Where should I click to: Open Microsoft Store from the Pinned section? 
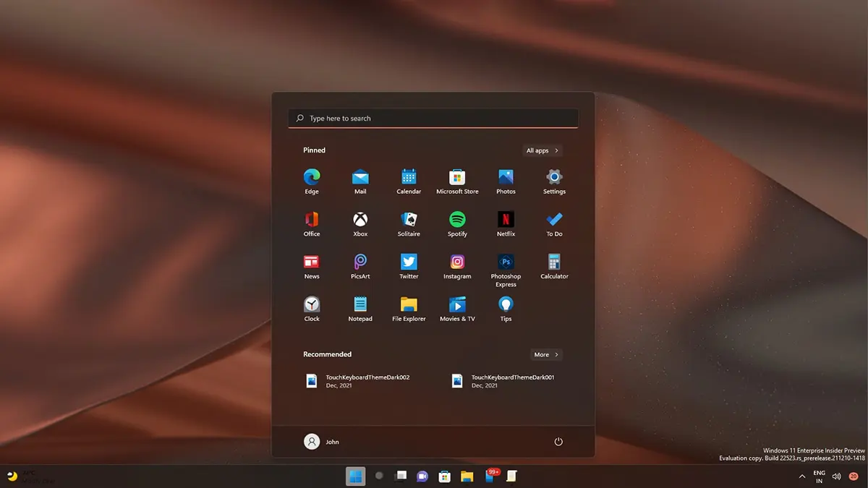(x=457, y=181)
